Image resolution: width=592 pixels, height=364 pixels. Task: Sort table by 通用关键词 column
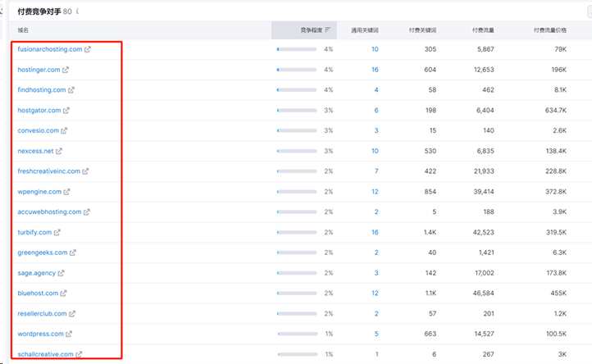(365, 30)
